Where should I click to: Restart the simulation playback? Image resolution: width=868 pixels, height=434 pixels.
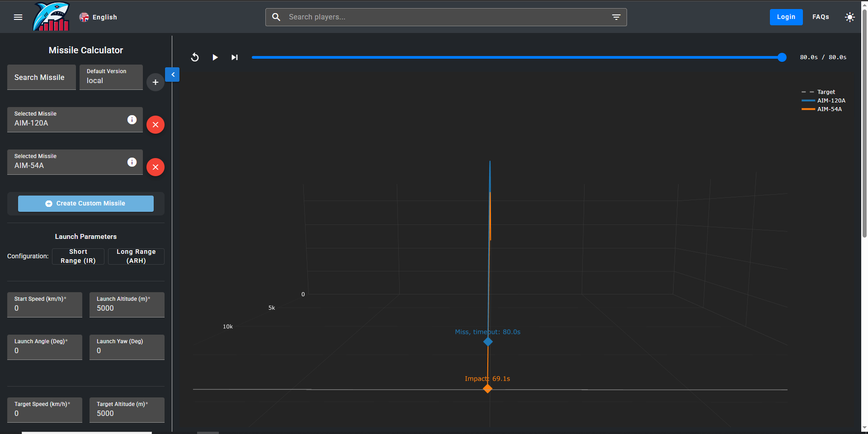click(195, 57)
